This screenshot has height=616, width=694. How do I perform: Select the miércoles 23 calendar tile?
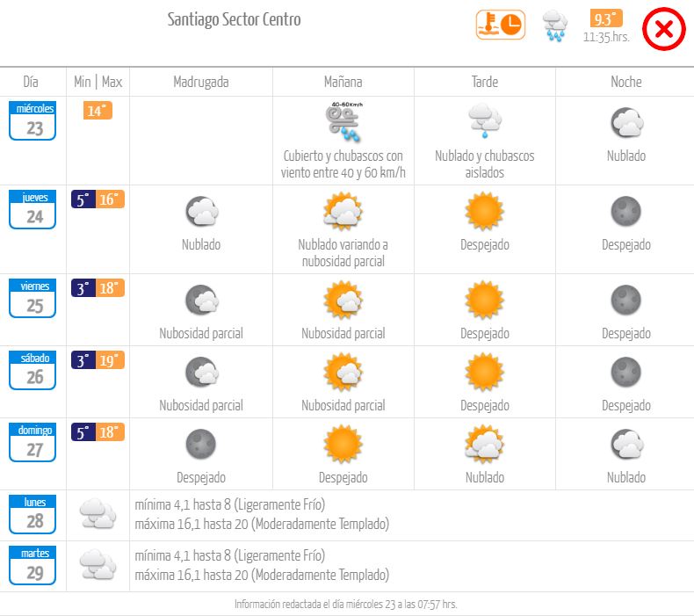33,121
